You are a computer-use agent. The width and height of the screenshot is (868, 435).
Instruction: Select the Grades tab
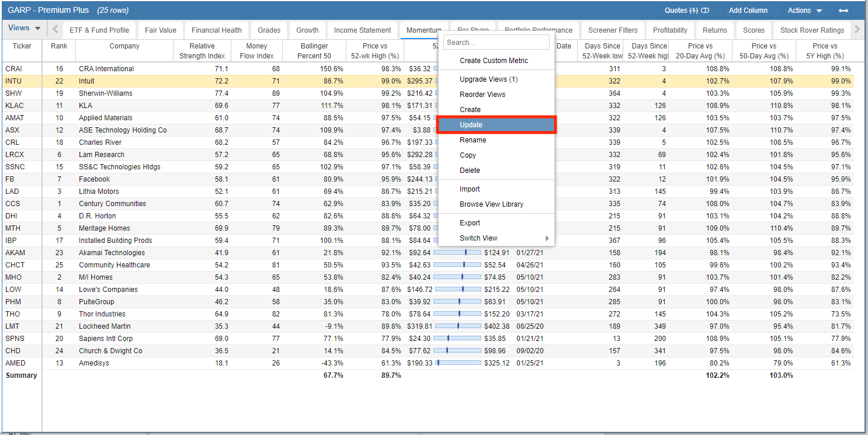click(x=269, y=30)
